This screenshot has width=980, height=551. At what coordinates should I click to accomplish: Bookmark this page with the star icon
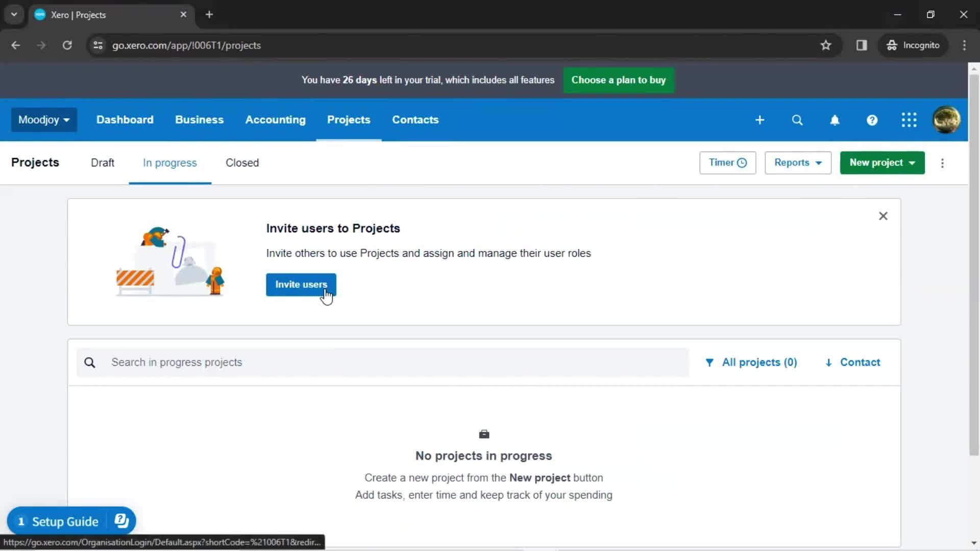(x=825, y=45)
